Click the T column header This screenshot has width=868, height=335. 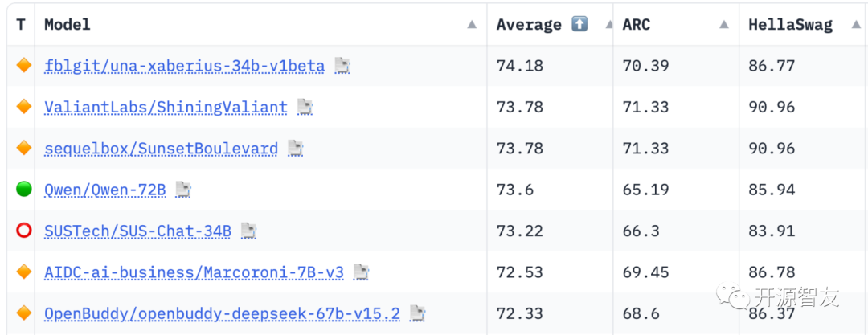coord(21,25)
